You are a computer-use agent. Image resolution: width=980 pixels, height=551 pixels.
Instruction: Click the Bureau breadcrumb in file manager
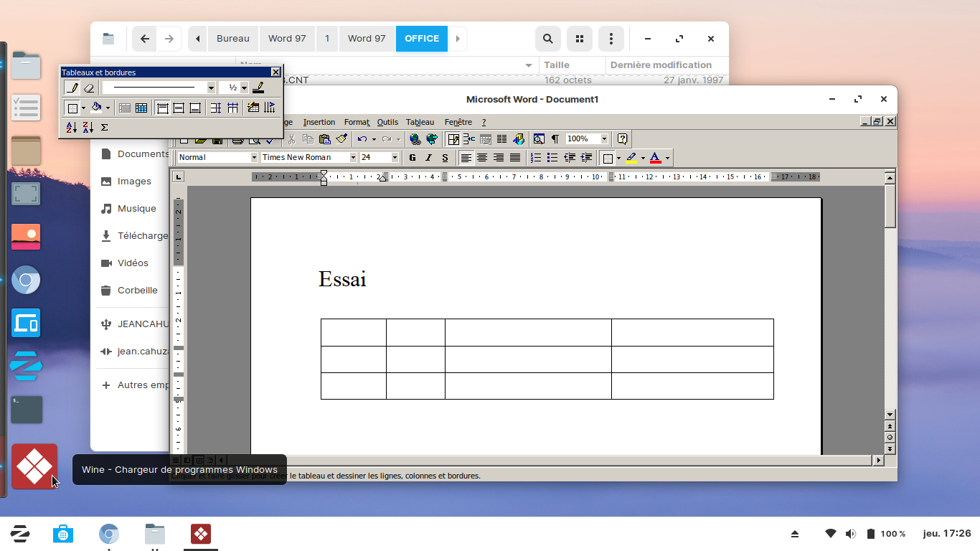point(233,39)
